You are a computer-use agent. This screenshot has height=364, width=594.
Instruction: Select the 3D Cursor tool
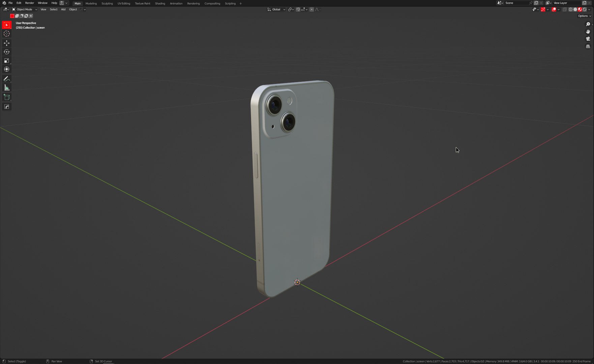tap(7, 34)
